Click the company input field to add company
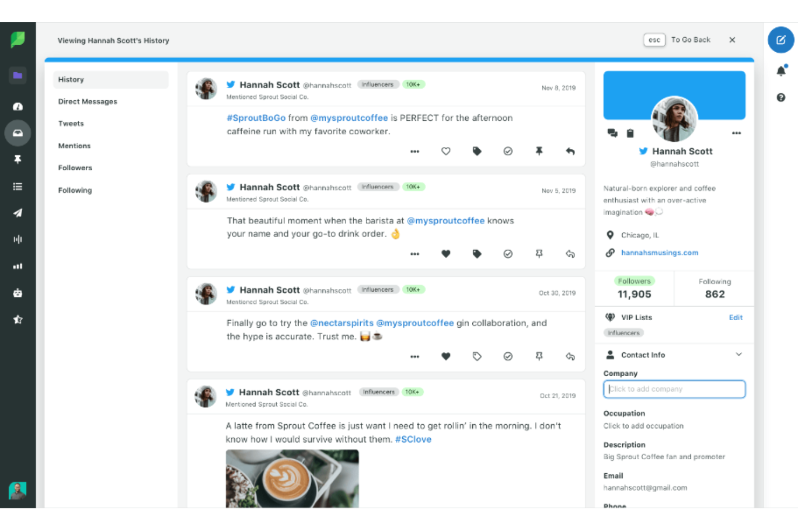 pyautogui.click(x=674, y=389)
